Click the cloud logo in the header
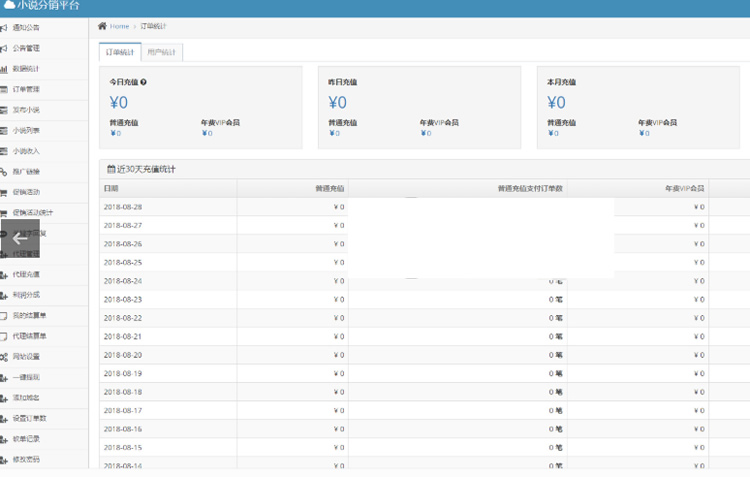Image resolution: width=750 pixels, height=477 pixels. (x=9, y=5)
